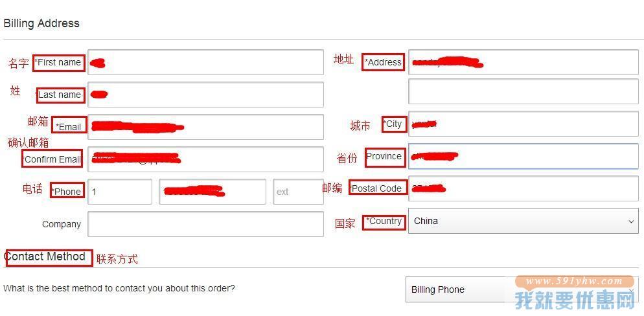The width and height of the screenshot is (644, 316).
Task: Select the City input field
Action: click(523, 124)
